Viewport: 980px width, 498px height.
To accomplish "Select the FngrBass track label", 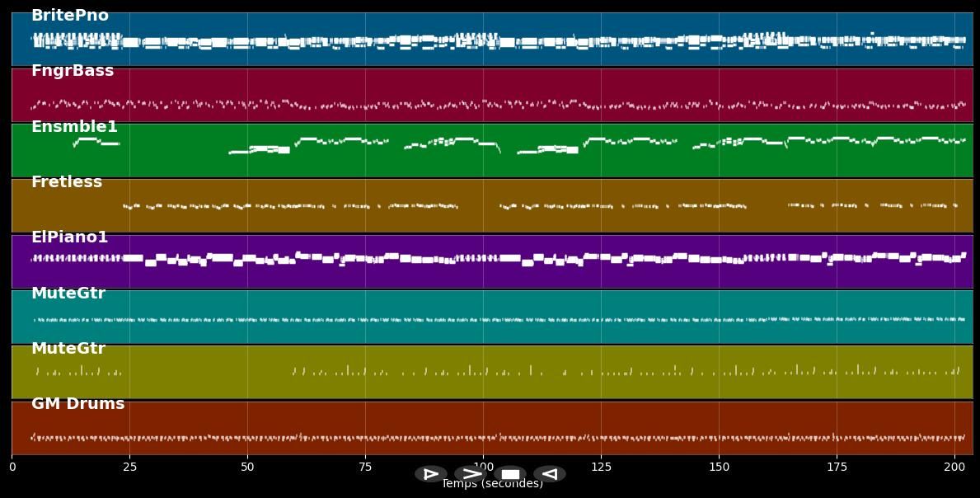I will [73, 71].
